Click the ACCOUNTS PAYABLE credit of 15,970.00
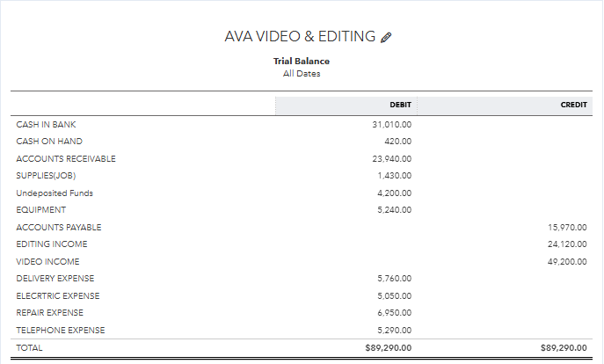604x364 pixels. (567, 227)
